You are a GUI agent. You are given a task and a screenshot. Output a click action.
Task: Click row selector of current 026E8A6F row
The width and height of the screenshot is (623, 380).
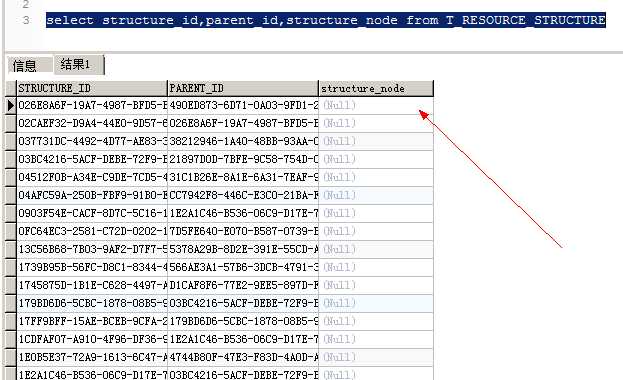pyautogui.click(x=11, y=105)
